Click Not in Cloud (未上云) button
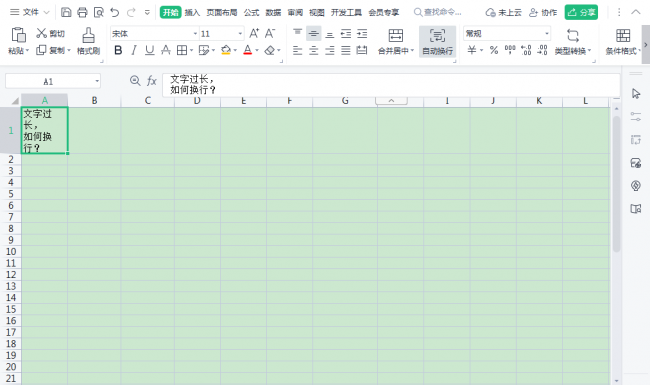The height and width of the screenshot is (385, 650). [504, 12]
